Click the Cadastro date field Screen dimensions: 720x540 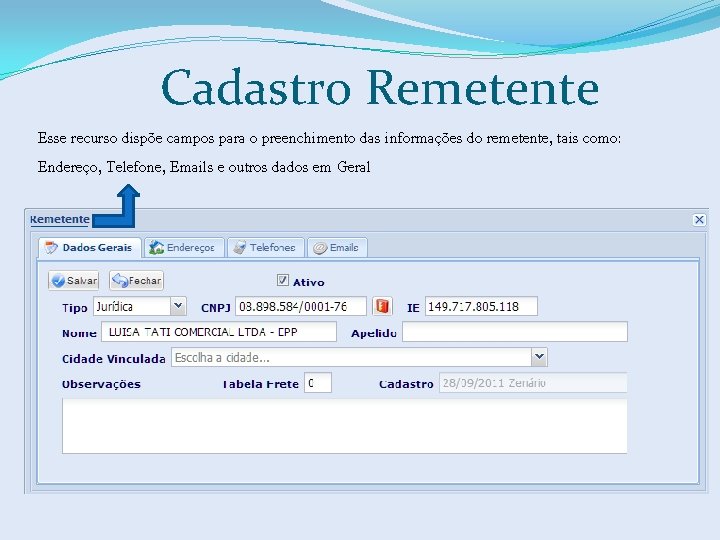(x=533, y=383)
